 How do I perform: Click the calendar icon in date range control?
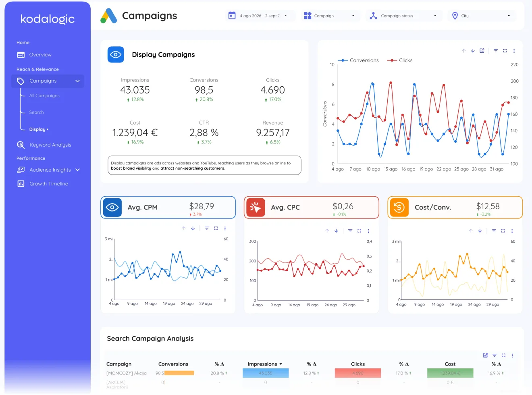232,16
